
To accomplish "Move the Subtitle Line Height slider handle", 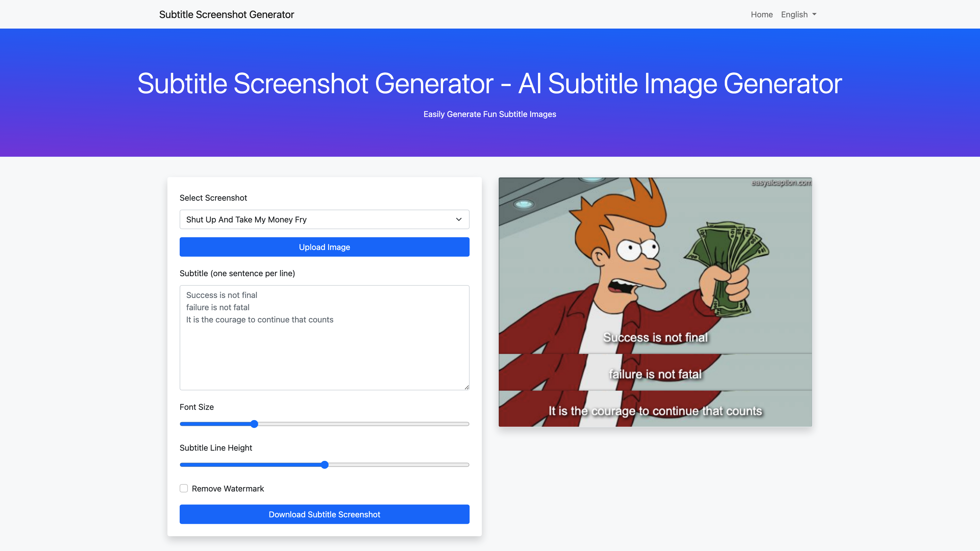I will (324, 464).
